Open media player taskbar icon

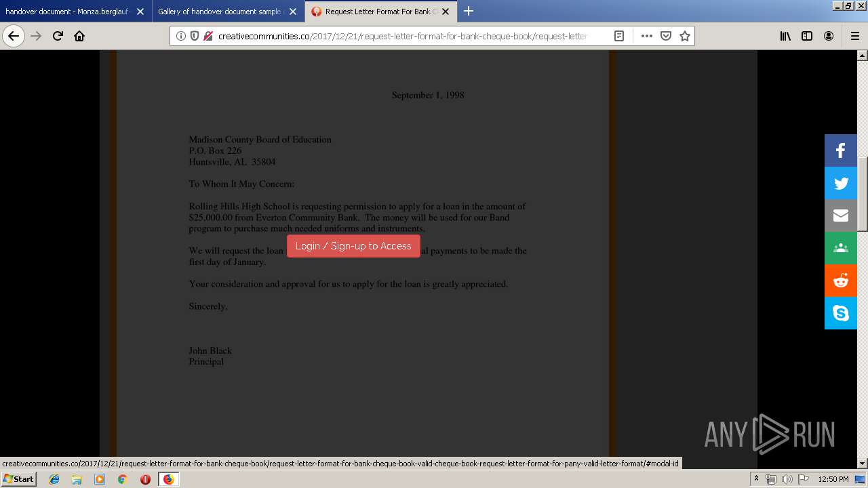click(100, 479)
